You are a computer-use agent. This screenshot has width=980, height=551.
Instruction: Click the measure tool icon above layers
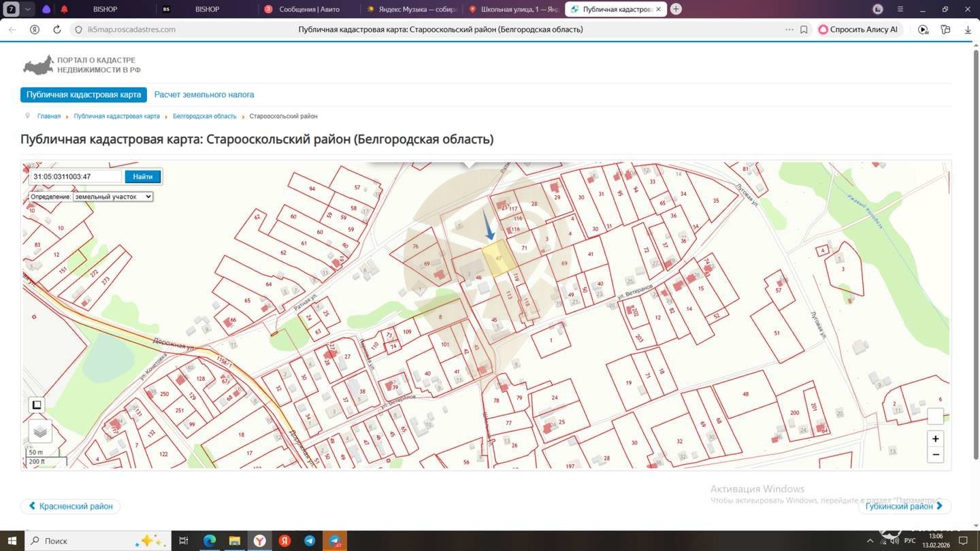pos(37,405)
